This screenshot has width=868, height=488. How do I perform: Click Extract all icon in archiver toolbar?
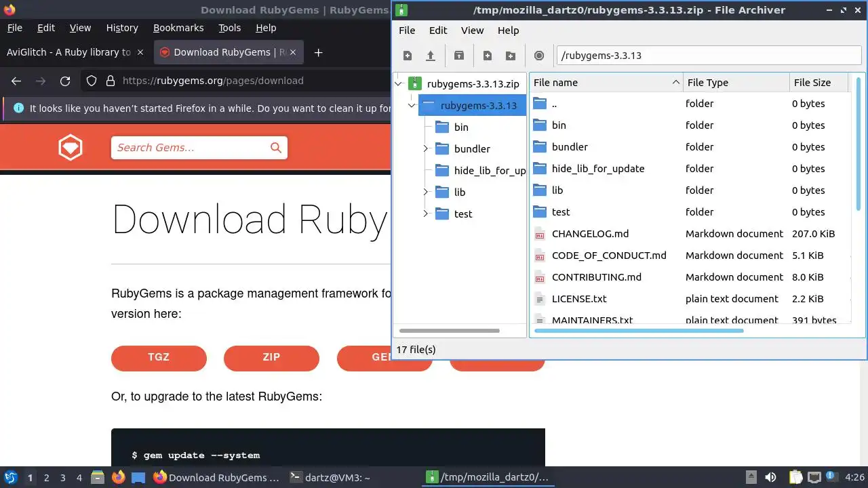pyautogui.click(x=459, y=56)
